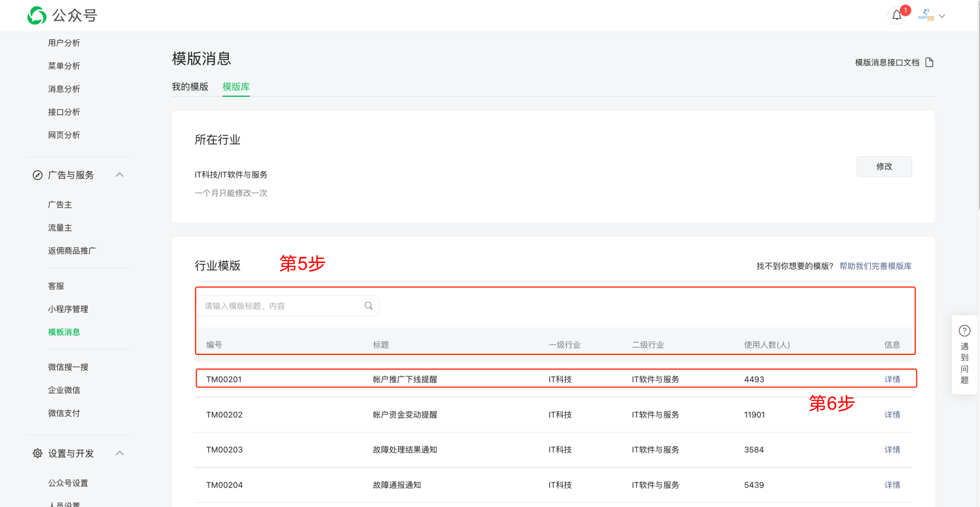Click the 广告与服务 compass icon

pyautogui.click(x=37, y=175)
